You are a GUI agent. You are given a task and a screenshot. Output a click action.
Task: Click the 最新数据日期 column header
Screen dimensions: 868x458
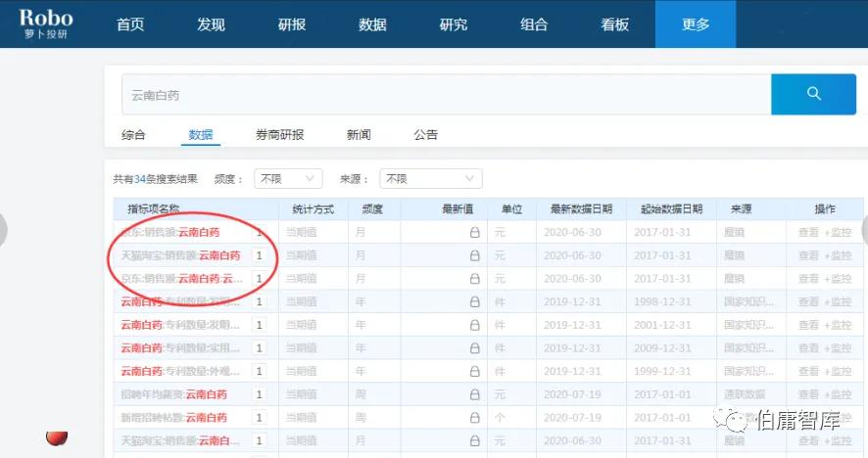(x=581, y=209)
